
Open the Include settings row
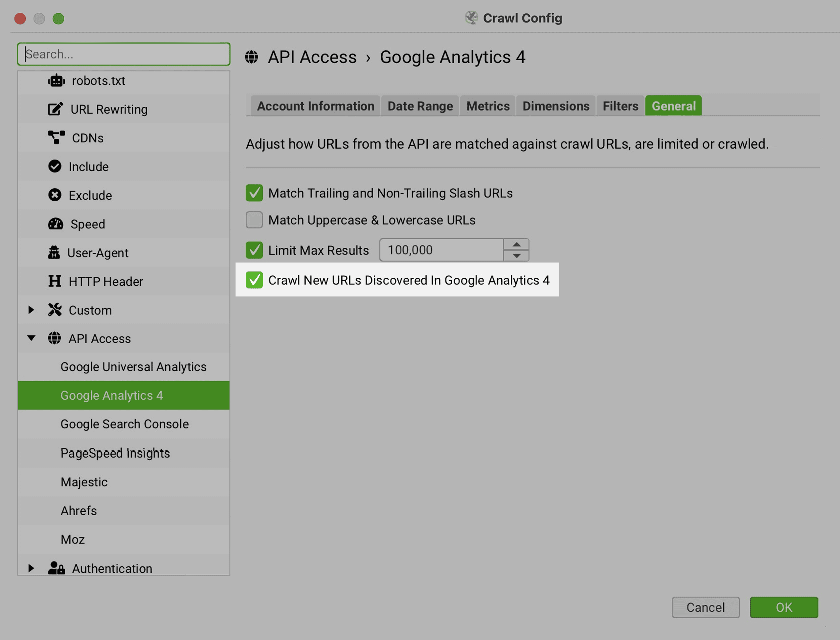coord(124,166)
